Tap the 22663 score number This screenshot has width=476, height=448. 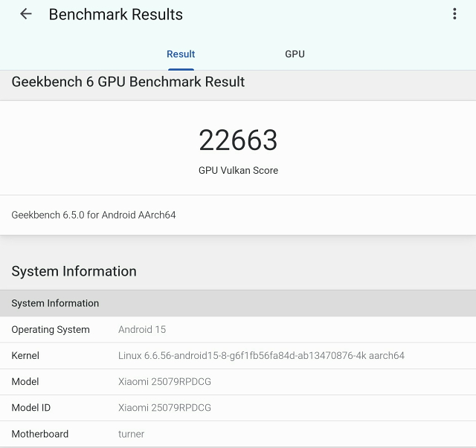pyautogui.click(x=238, y=140)
